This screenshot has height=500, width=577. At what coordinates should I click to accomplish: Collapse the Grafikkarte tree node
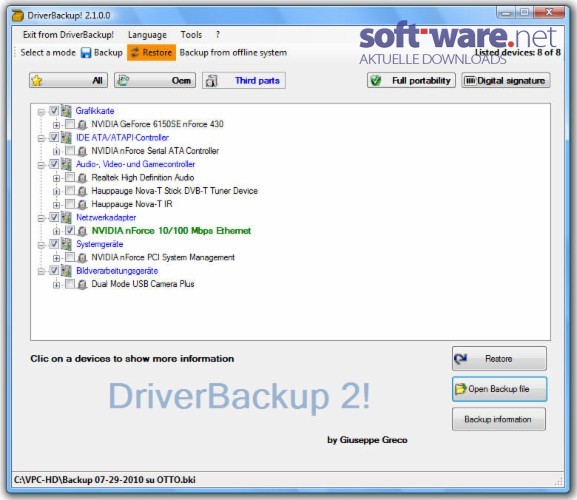click(x=41, y=111)
